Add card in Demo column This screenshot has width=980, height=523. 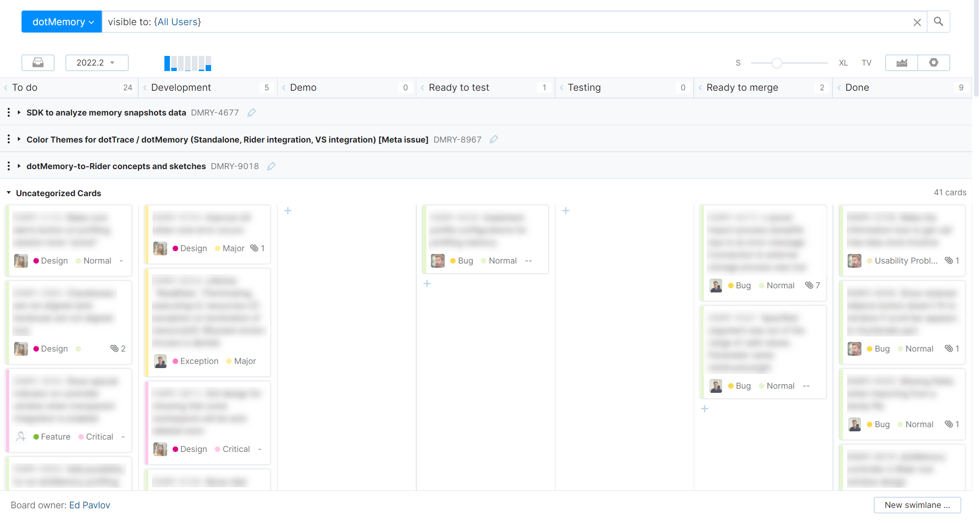288,211
